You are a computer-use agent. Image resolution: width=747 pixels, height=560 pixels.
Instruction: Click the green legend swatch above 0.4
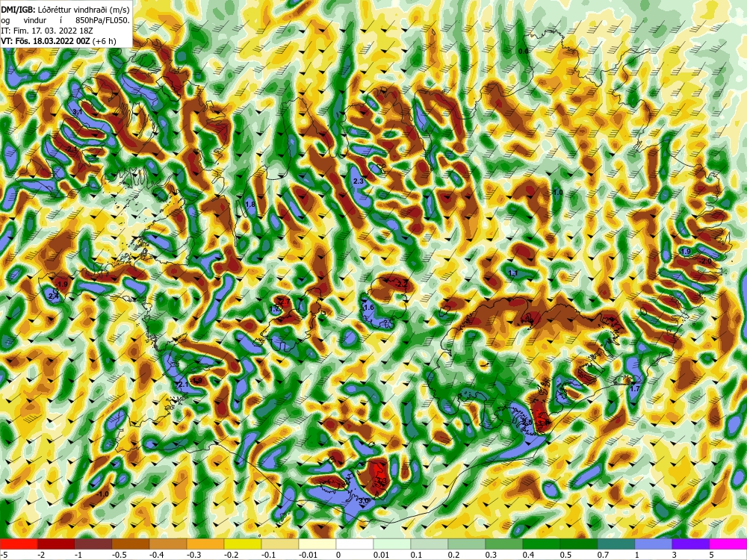(x=541, y=544)
